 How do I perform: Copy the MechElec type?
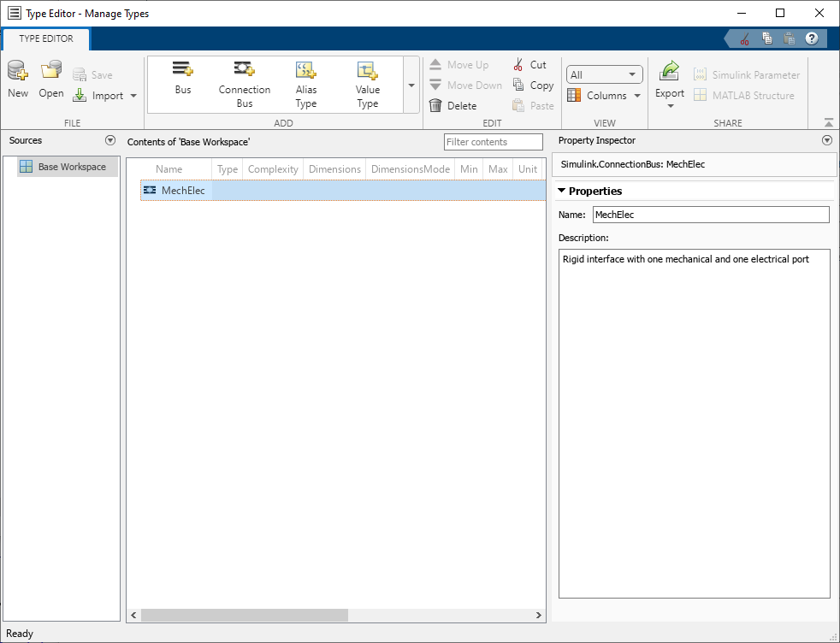point(532,85)
